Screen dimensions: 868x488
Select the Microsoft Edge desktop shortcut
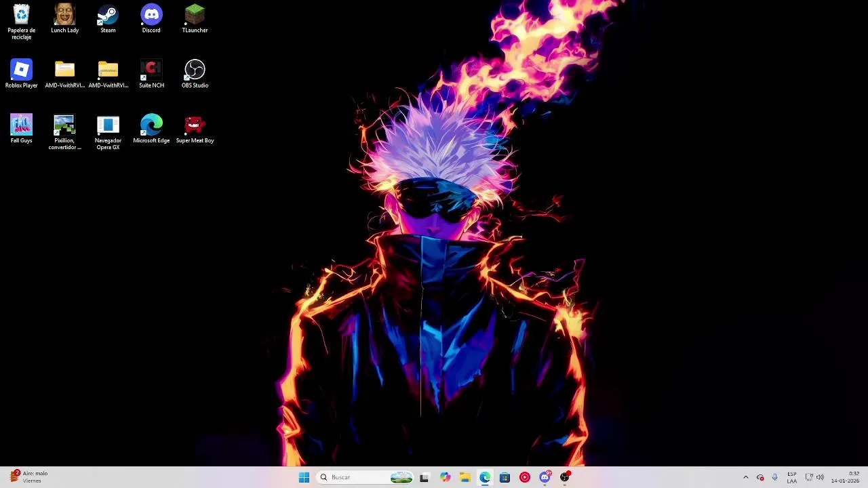click(151, 129)
